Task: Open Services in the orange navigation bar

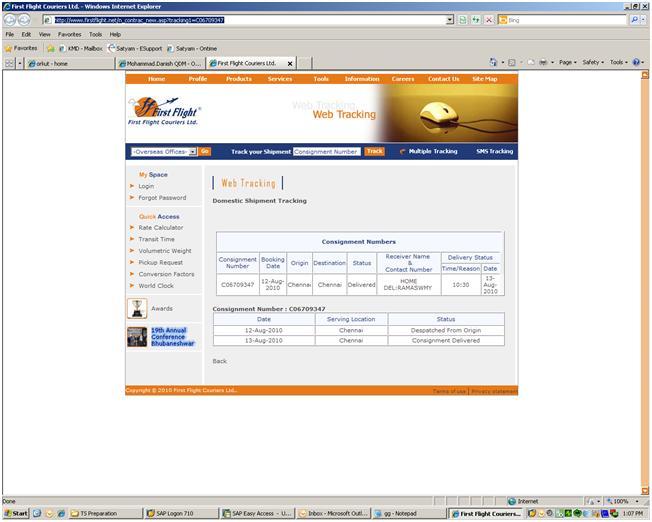Action: (280, 79)
